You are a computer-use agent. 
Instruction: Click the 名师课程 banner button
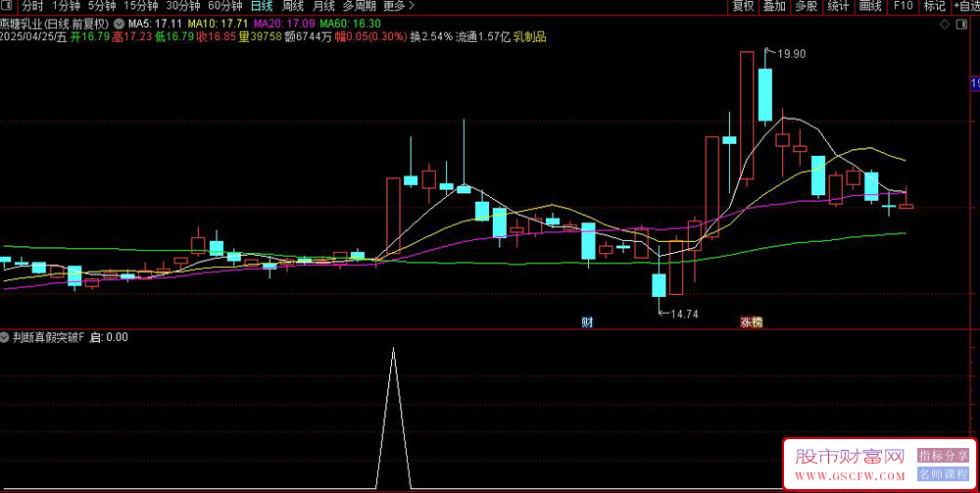pos(942,474)
